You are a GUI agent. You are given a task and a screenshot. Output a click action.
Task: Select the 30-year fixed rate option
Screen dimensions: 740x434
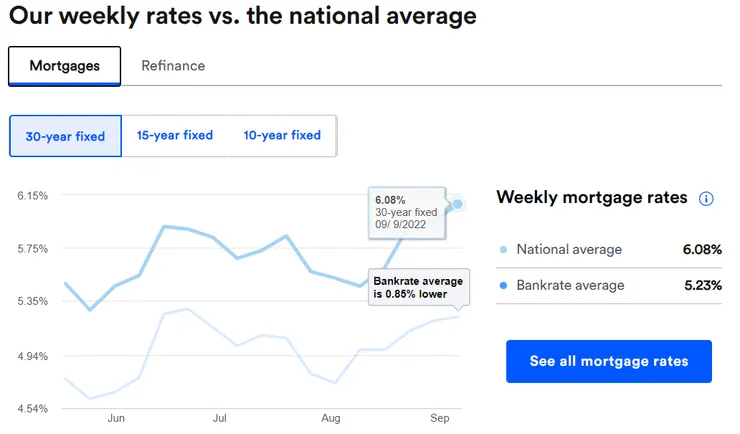pyautogui.click(x=65, y=136)
